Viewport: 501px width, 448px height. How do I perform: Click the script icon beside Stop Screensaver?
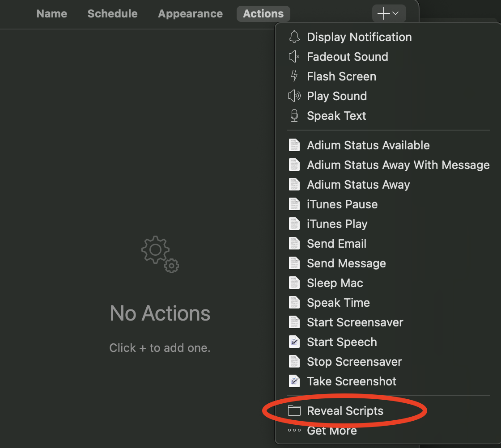294,362
